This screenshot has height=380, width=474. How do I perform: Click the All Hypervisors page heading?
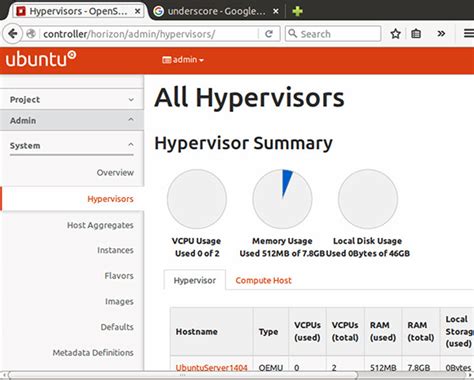(249, 97)
